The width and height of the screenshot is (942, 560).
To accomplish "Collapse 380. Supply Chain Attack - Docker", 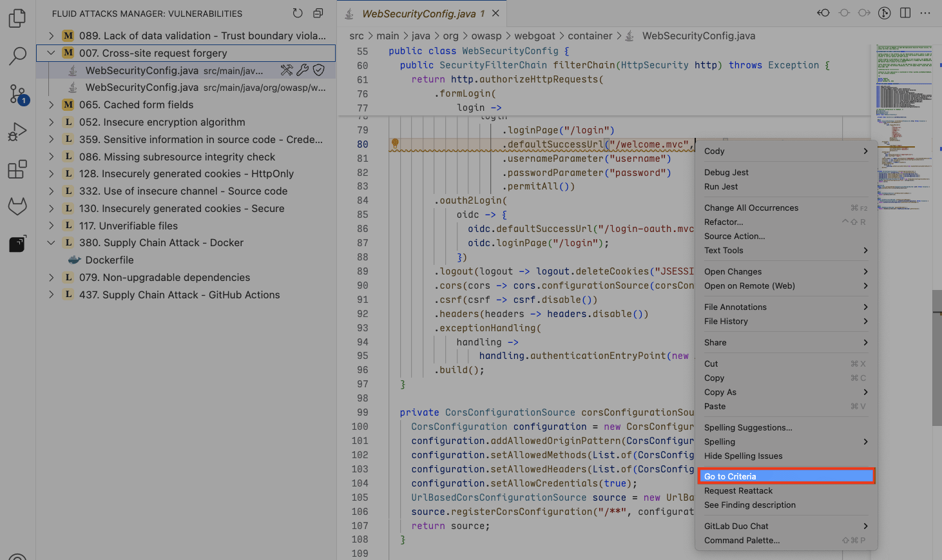I will coord(51,242).
